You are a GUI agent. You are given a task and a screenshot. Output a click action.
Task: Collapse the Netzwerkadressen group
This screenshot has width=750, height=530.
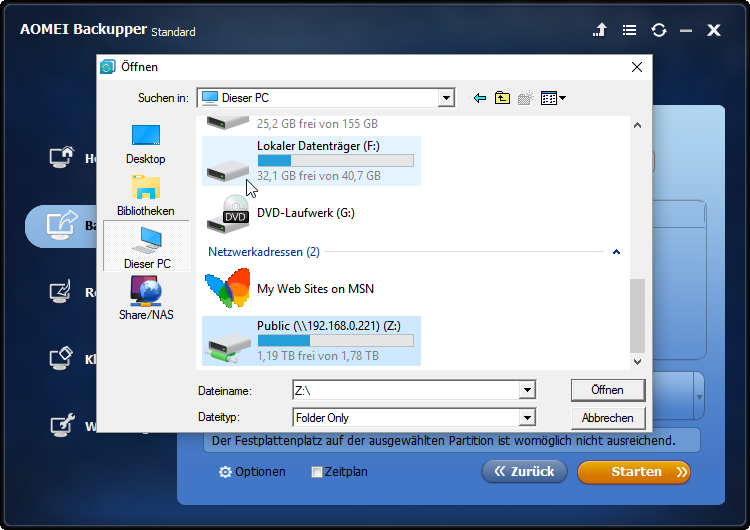(x=617, y=252)
